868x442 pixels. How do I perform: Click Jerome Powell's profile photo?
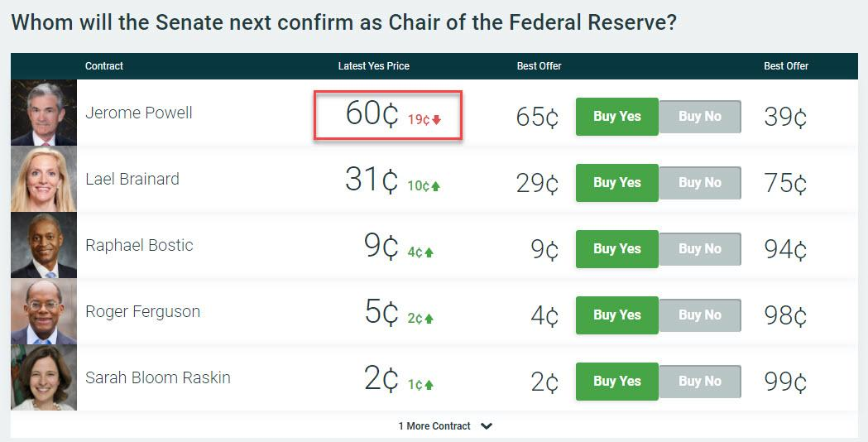(44, 113)
